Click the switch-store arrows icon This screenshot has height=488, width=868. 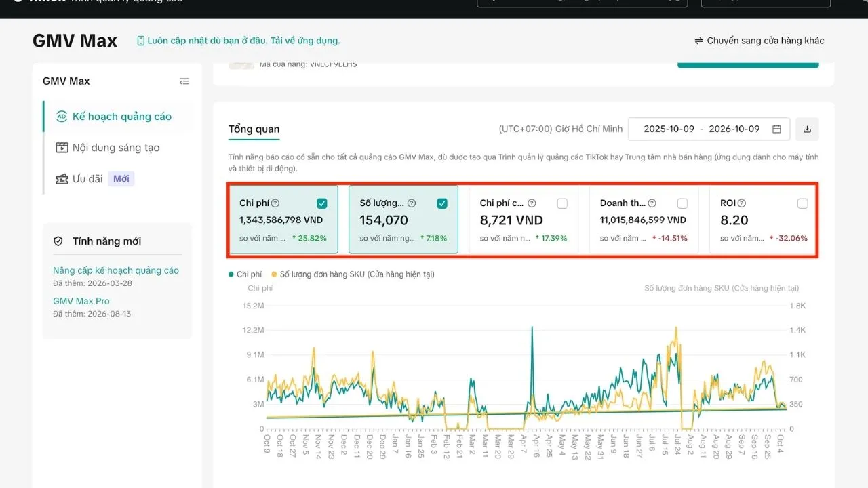tap(698, 41)
